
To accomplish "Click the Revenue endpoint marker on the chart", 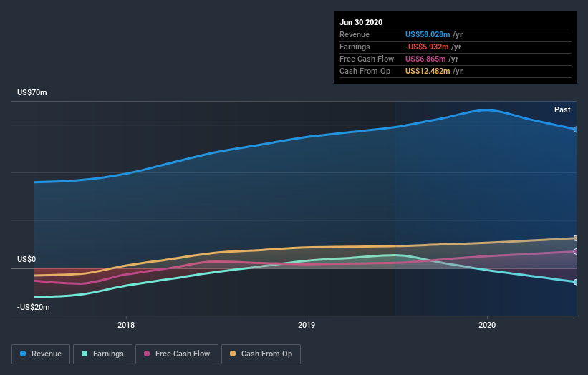I will pyautogui.click(x=576, y=130).
